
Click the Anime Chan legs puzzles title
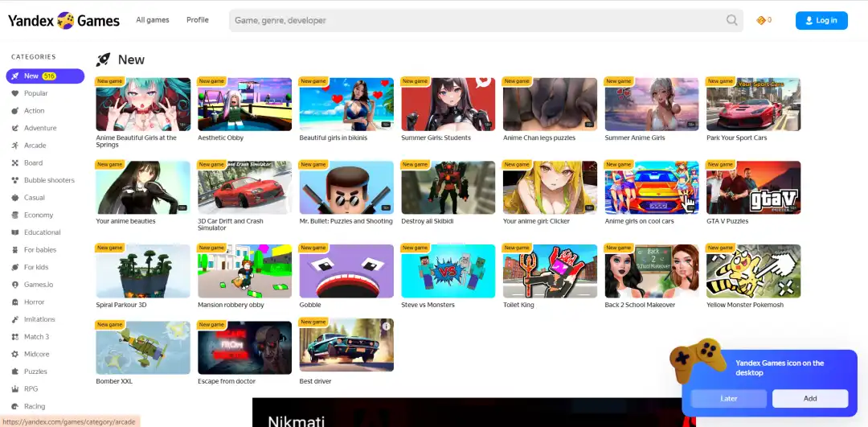pyautogui.click(x=539, y=138)
